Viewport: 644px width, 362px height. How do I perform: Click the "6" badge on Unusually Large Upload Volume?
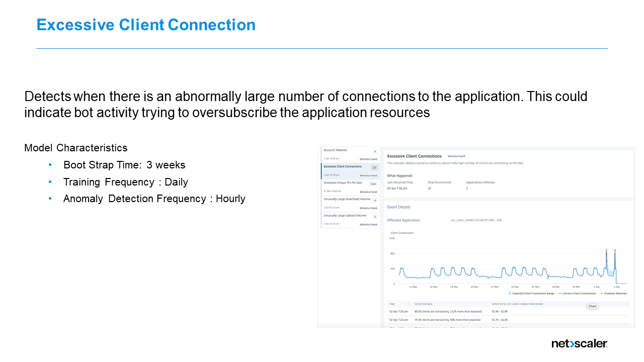point(374,216)
